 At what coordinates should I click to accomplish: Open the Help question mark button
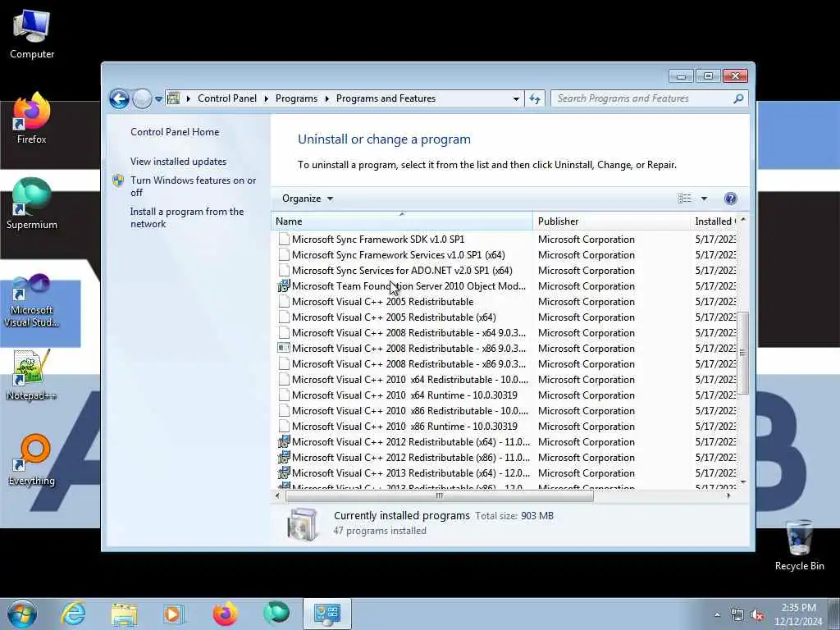point(730,199)
